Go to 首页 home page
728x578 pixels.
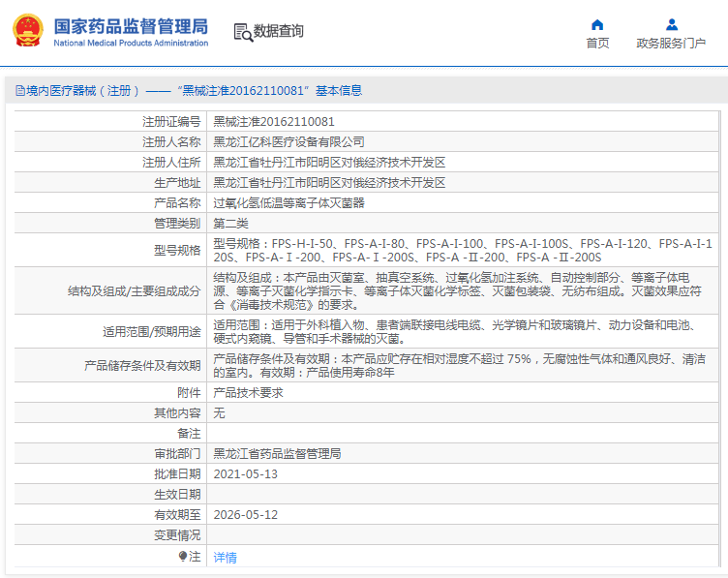click(597, 44)
